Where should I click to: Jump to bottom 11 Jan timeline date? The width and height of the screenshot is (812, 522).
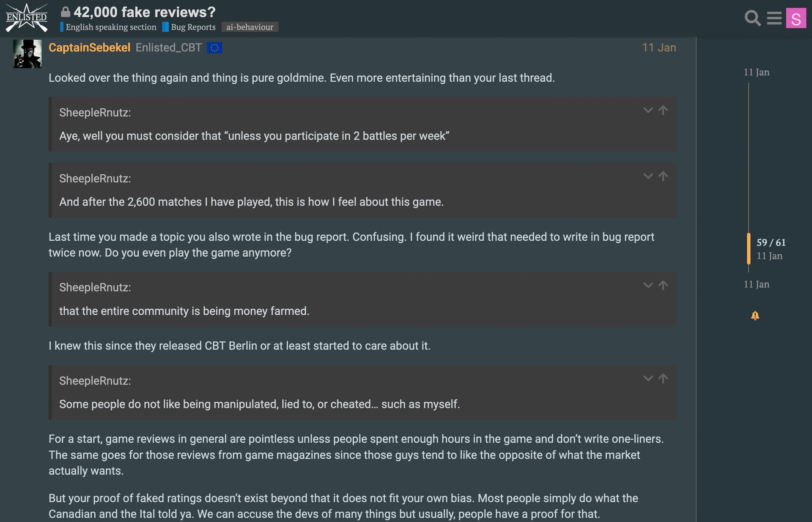click(x=756, y=284)
